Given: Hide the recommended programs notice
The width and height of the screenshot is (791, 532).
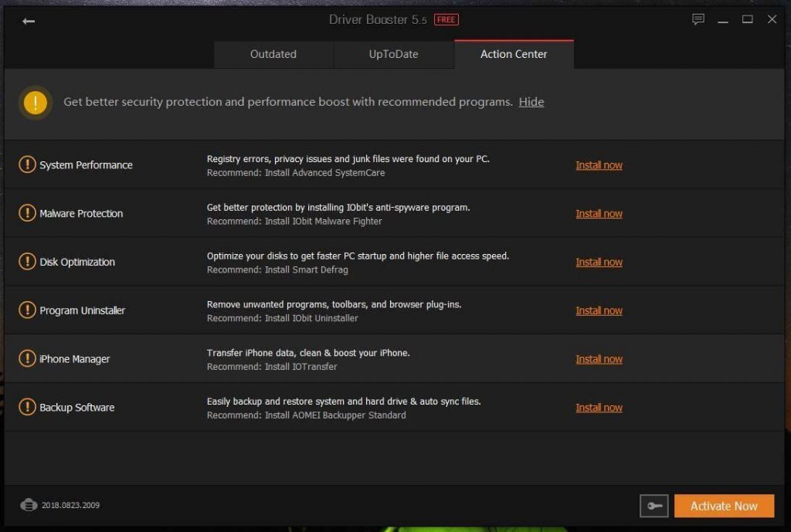Looking at the screenshot, I should 531,102.
